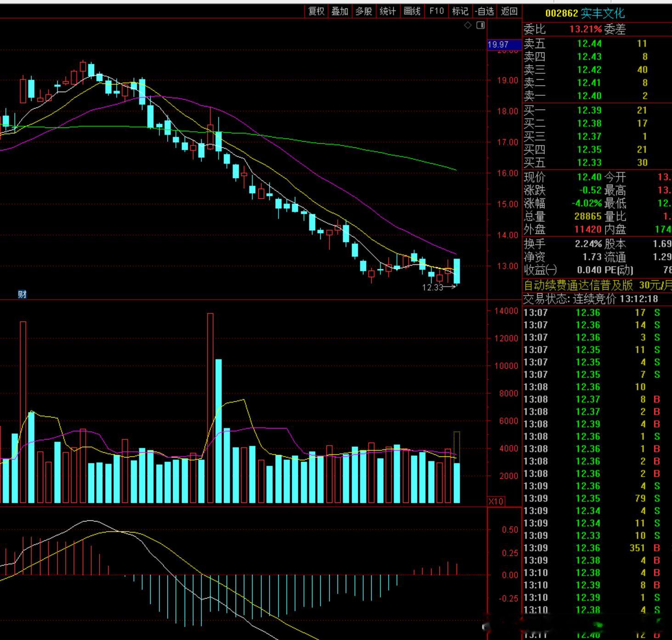Open the F10 company info page
Screen dimensions: 672x640
tap(436, 11)
